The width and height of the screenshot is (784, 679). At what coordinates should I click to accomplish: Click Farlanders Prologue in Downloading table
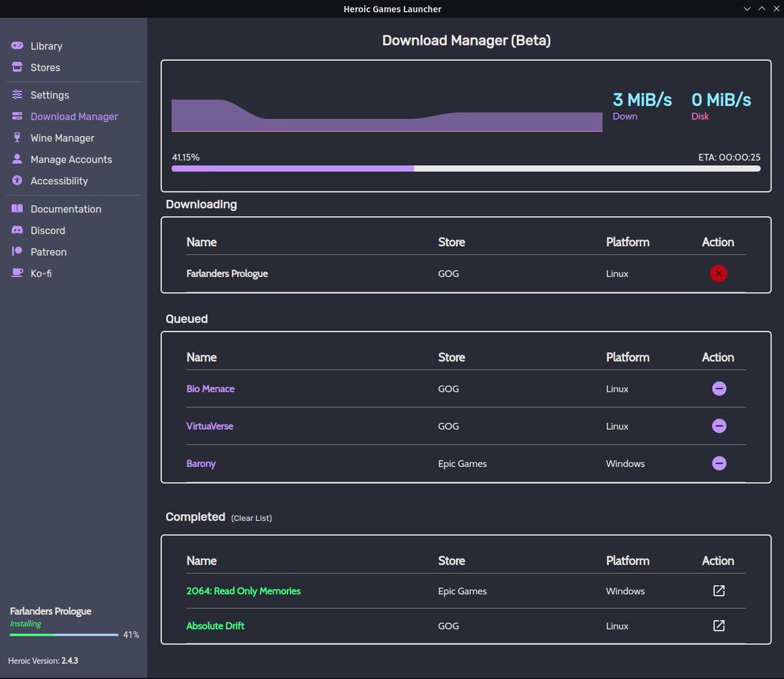227,274
